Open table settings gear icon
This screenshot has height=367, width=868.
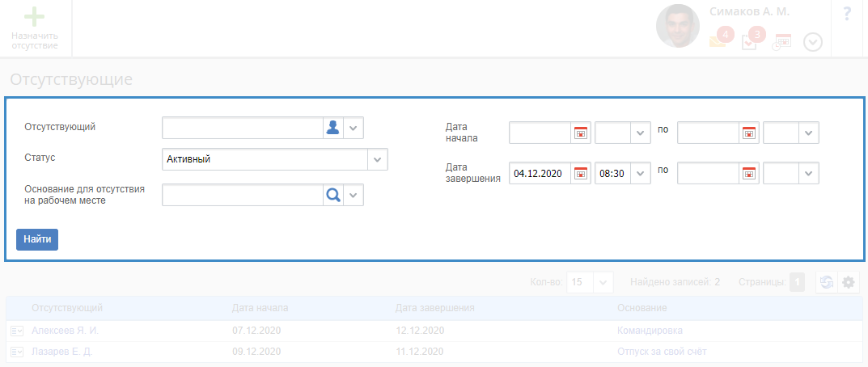(849, 282)
